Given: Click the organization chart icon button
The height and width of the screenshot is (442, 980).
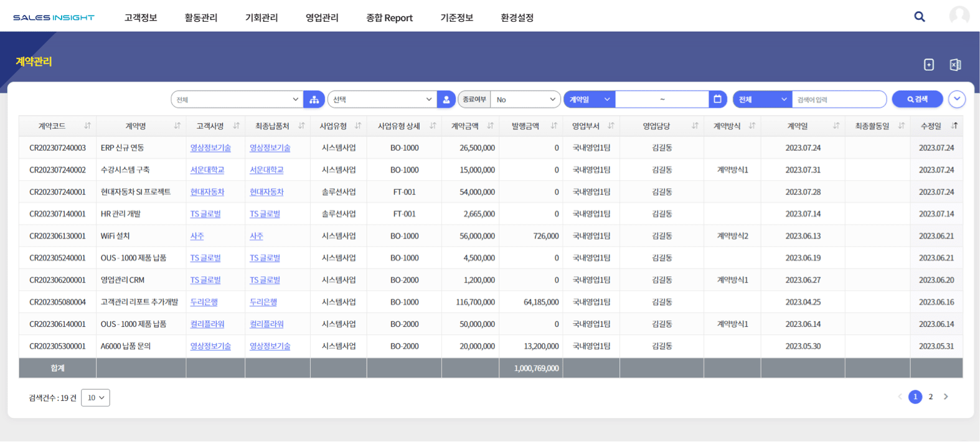Looking at the screenshot, I should (x=314, y=100).
